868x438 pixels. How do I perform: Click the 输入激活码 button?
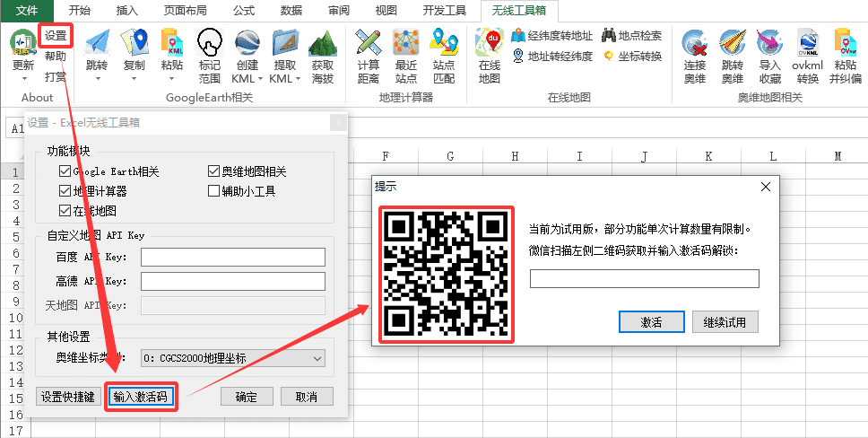pyautogui.click(x=141, y=397)
